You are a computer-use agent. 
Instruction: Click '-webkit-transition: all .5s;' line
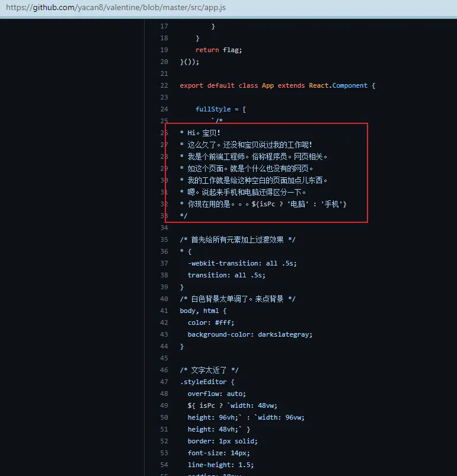[x=242, y=264]
